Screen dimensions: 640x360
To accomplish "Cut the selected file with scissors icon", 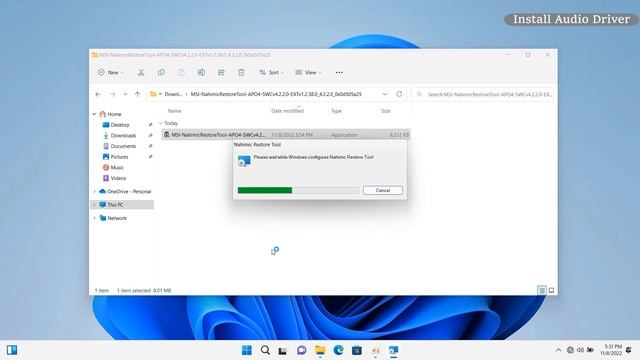I will tap(141, 72).
